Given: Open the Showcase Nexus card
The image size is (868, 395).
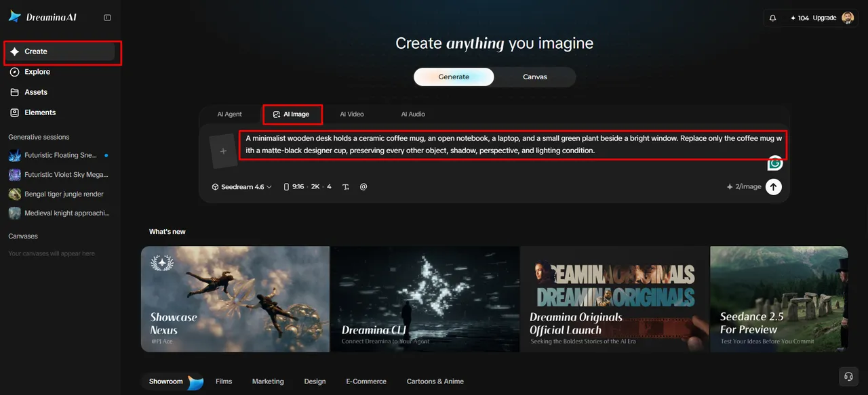Looking at the screenshot, I should pyautogui.click(x=235, y=299).
